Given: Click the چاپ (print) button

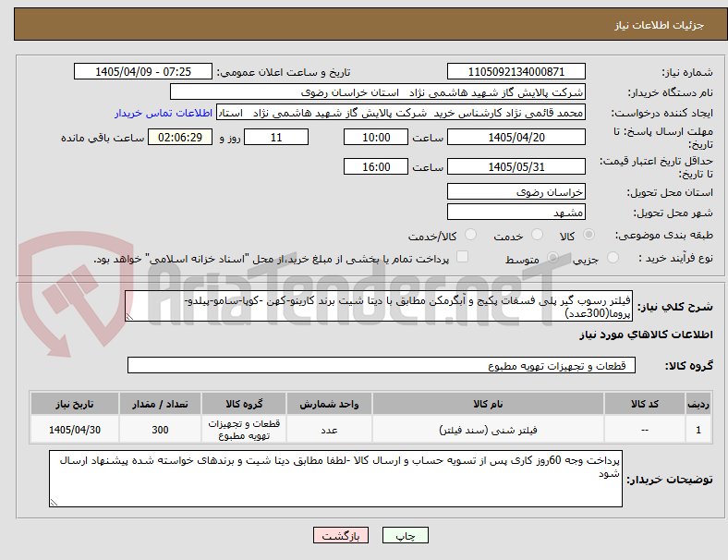Looking at the screenshot, I should 405,535.
